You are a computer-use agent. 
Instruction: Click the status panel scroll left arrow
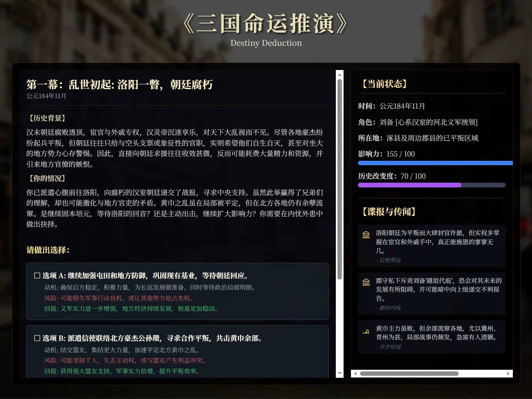[x=355, y=373]
